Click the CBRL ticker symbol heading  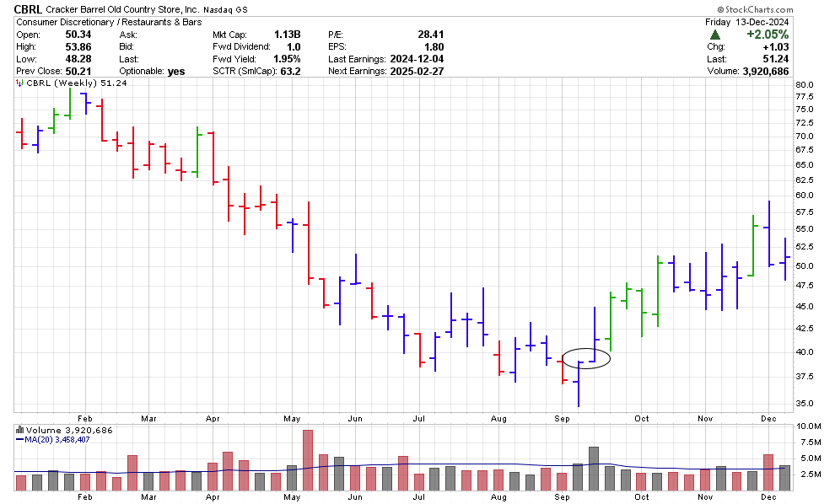(28, 9)
